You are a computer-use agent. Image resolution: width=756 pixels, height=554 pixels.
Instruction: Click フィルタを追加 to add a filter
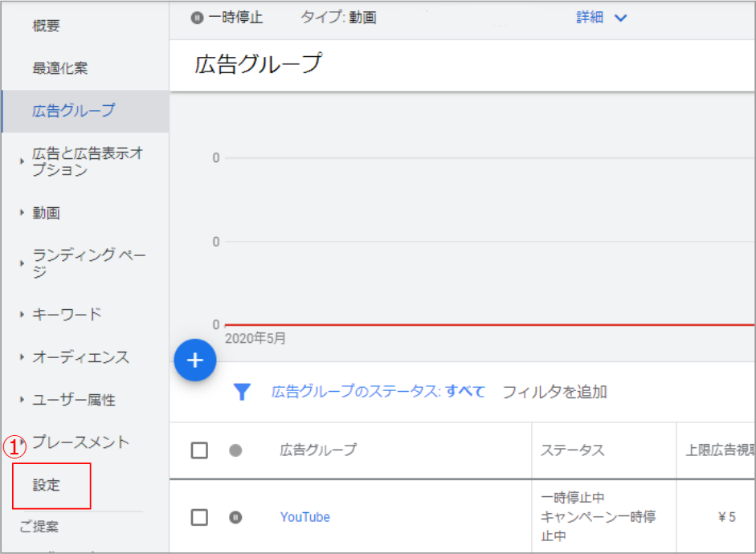554,392
